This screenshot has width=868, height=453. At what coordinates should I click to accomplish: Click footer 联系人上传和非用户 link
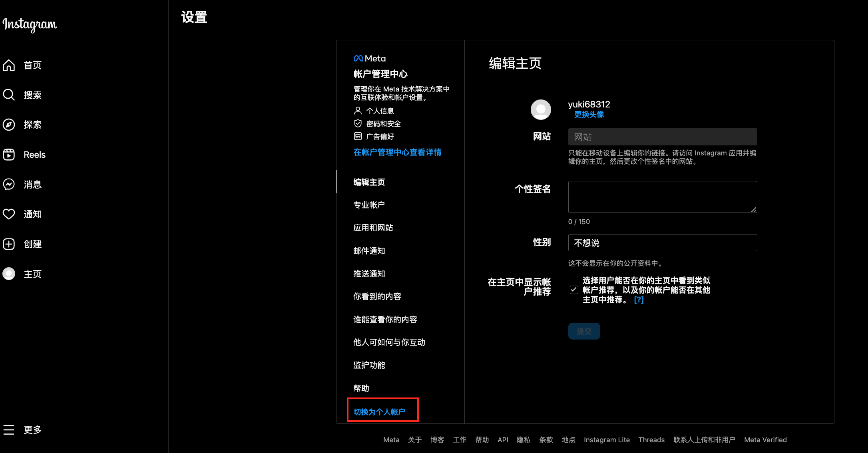click(704, 440)
